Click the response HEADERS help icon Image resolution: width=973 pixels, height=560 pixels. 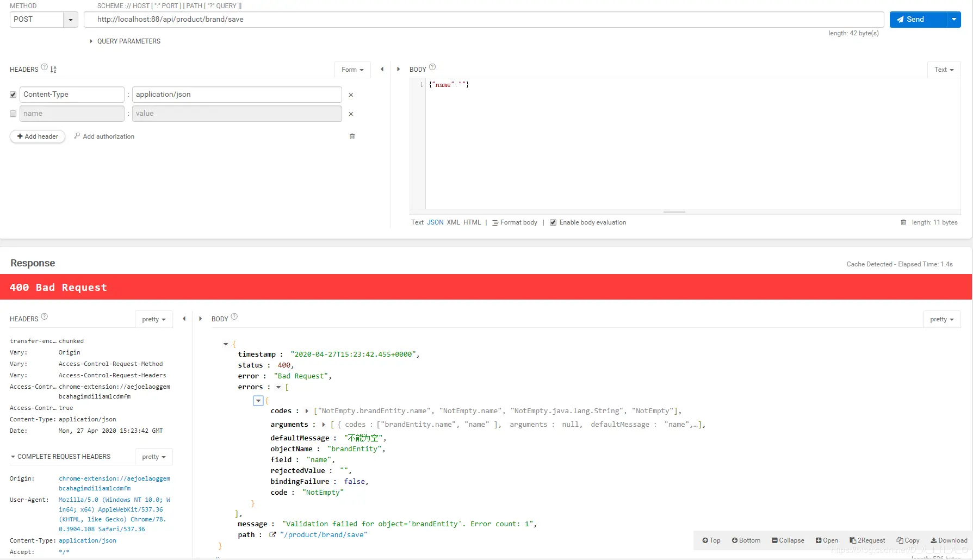[45, 316]
